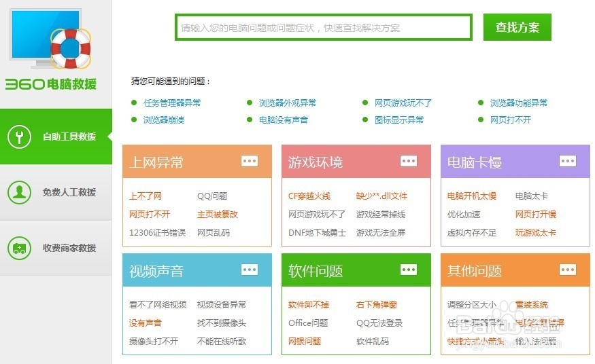Switch to the 免费人工救援 tab
This screenshot has height=364, width=595.
pyautogui.click(x=56, y=192)
